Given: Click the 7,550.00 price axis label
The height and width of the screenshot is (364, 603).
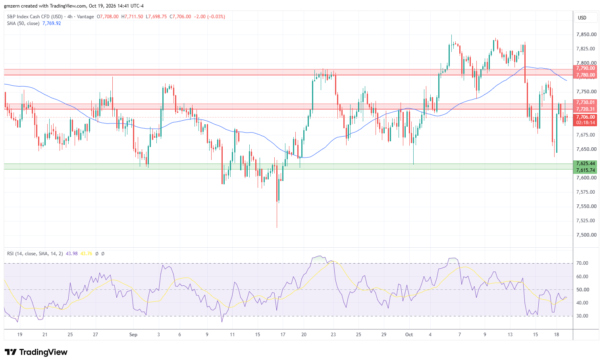Looking at the screenshot, I should click(586, 206).
